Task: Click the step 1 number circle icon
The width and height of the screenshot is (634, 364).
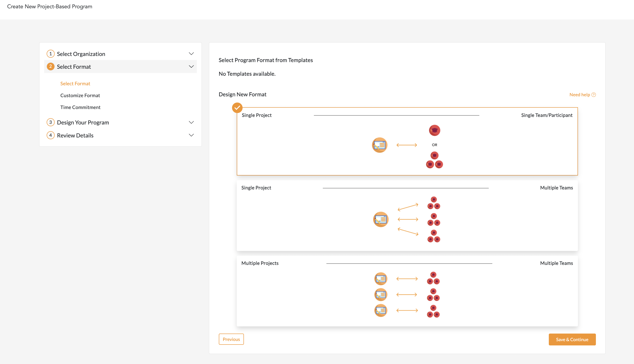Action: pos(51,54)
